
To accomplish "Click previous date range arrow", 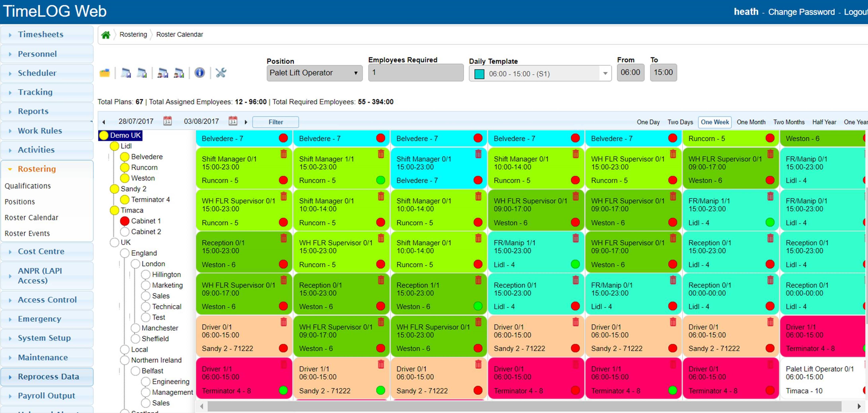I will (104, 122).
